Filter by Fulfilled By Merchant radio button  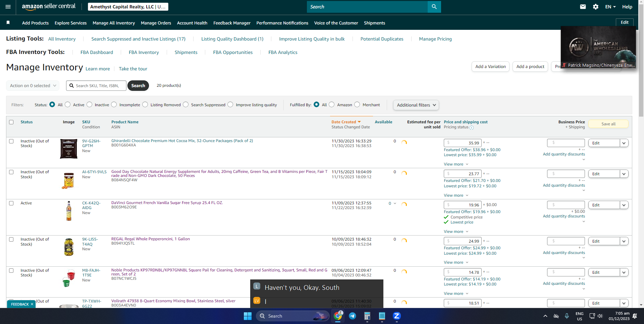(357, 105)
